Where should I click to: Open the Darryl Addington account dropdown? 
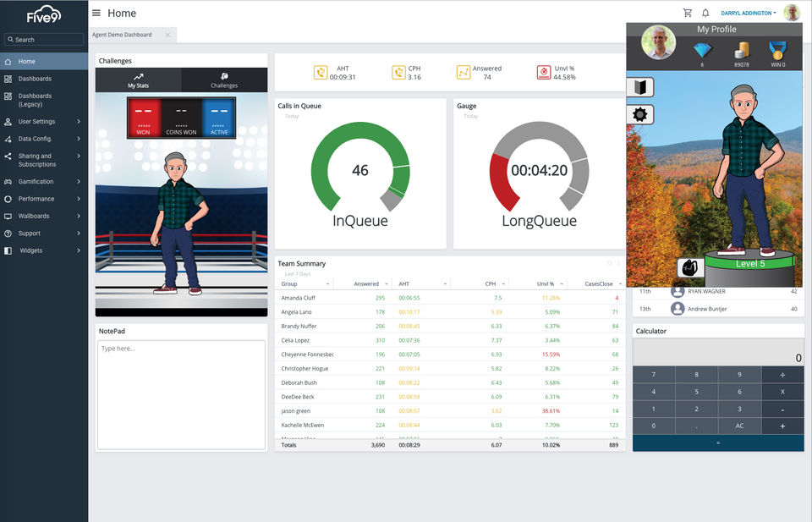[749, 13]
